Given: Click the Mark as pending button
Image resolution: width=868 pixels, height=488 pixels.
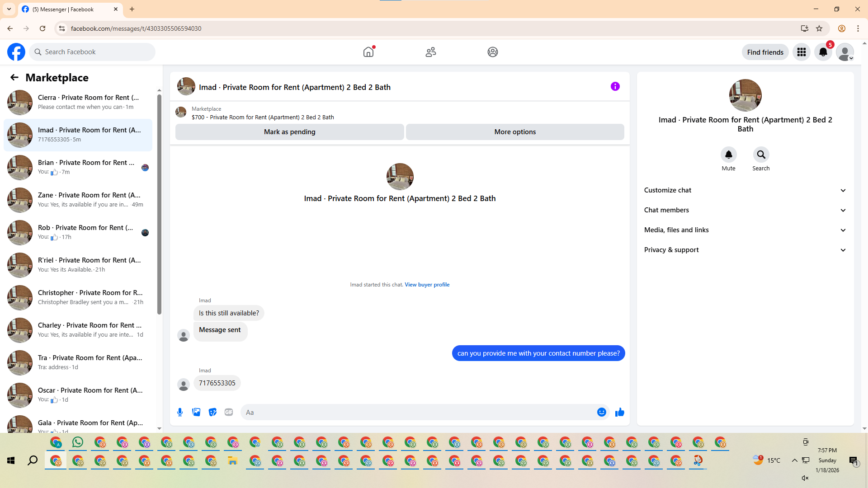Looking at the screenshot, I should pos(289,132).
